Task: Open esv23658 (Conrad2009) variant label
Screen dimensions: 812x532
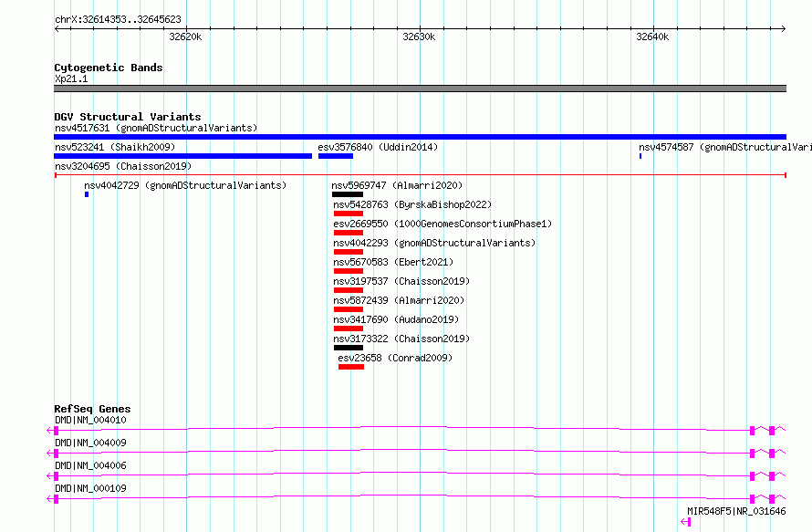Action: point(395,358)
